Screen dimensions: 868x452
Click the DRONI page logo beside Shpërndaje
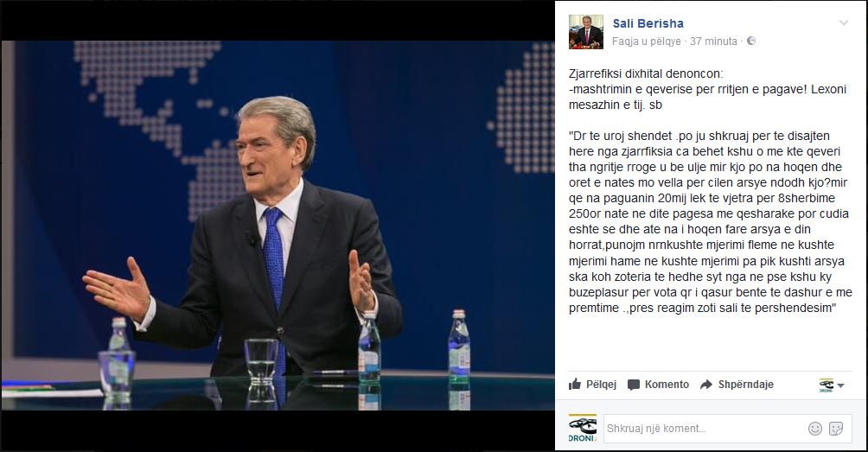tap(827, 385)
